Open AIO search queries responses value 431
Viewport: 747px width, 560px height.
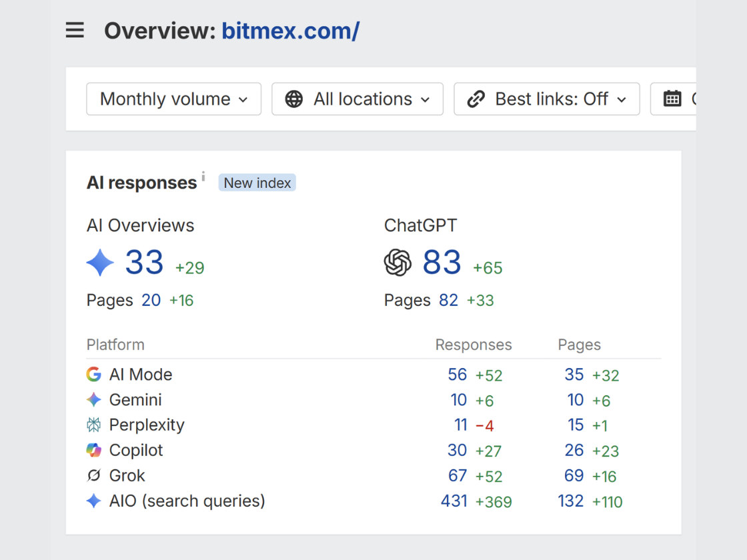[x=454, y=501]
